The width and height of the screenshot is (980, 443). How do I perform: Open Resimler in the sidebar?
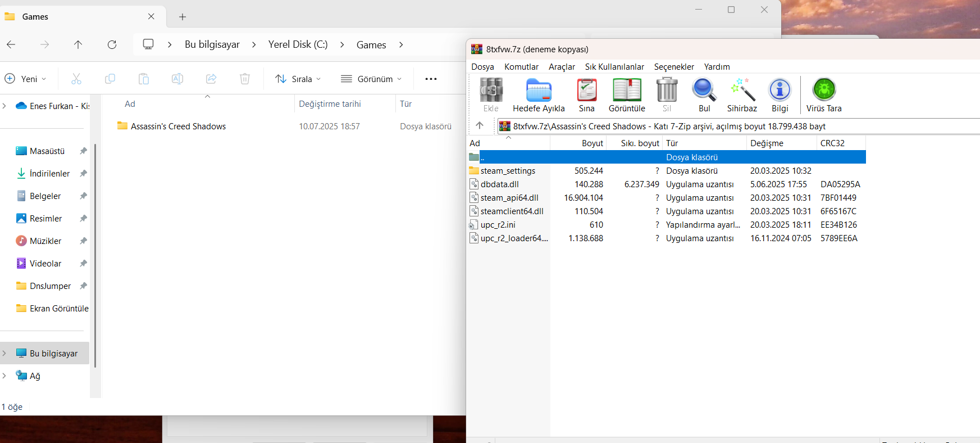[45, 218]
